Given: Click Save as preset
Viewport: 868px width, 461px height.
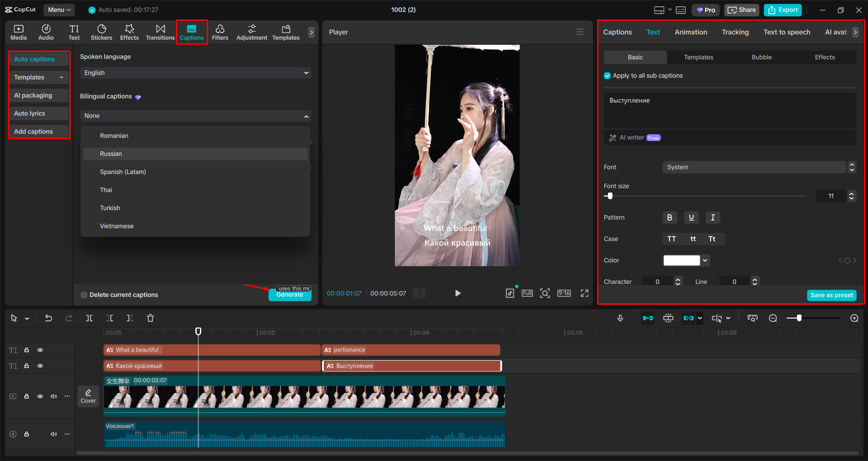Looking at the screenshot, I should tap(831, 295).
